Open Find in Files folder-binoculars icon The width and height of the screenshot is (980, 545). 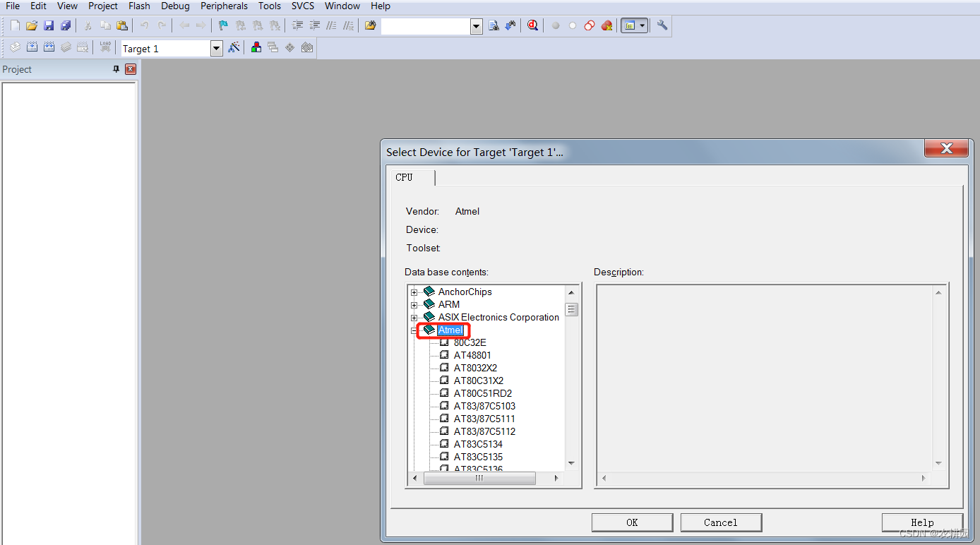coord(371,25)
